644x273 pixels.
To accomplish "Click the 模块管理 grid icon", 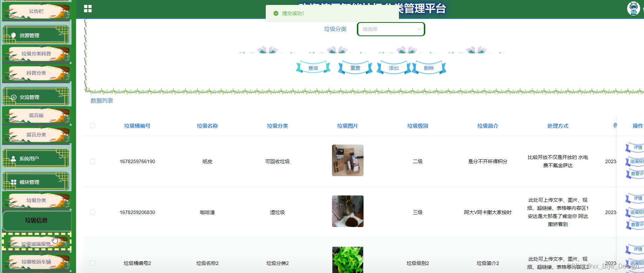I will (x=14, y=182).
